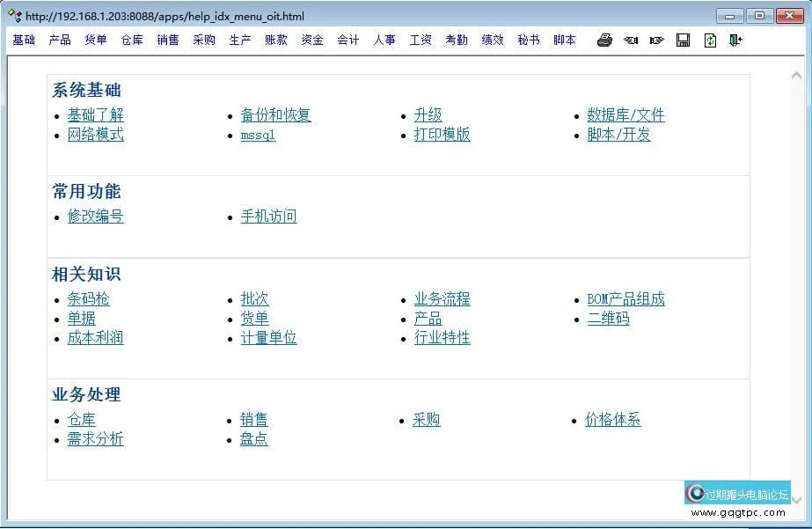Select 销售 in the menu bar
The image size is (812, 529).
(168, 40)
